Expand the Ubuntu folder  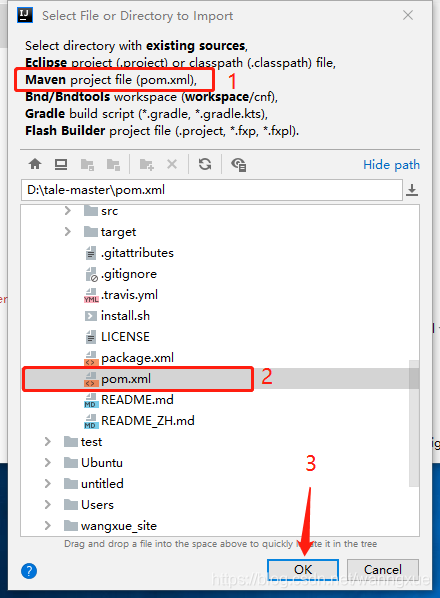tap(48, 463)
